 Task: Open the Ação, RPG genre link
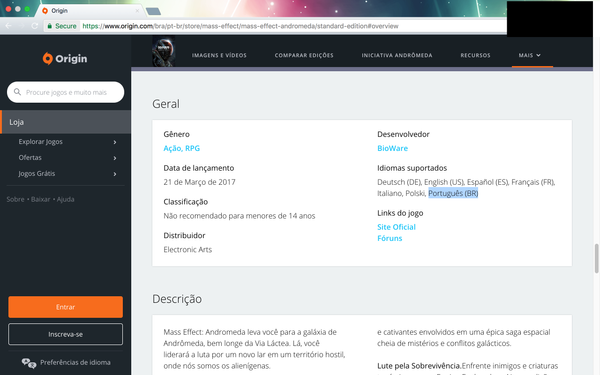point(181,148)
